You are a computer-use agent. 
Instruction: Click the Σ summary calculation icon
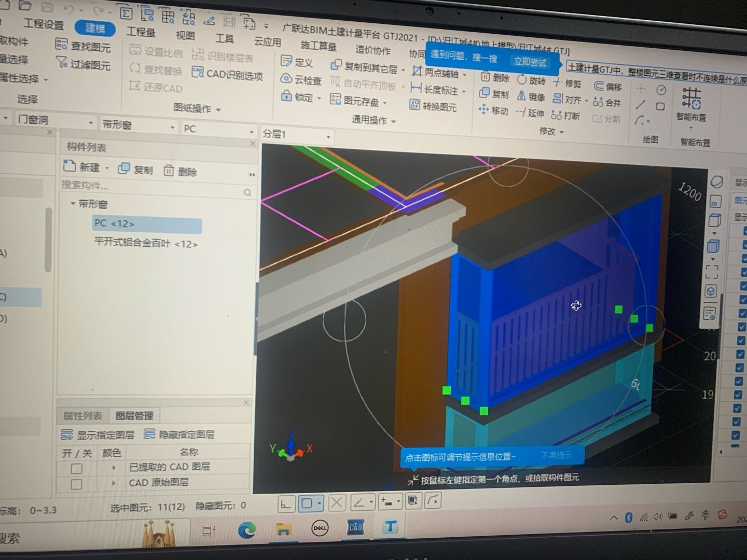pos(126,14)
